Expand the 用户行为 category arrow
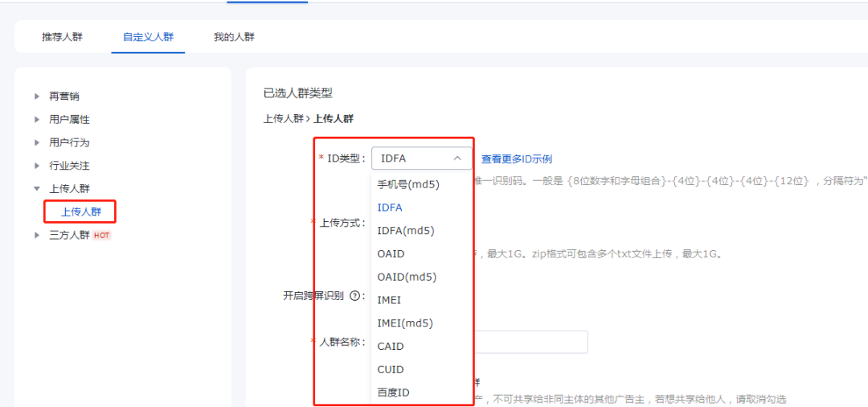Viewport: 868px width, 407px height. point(37,143)
